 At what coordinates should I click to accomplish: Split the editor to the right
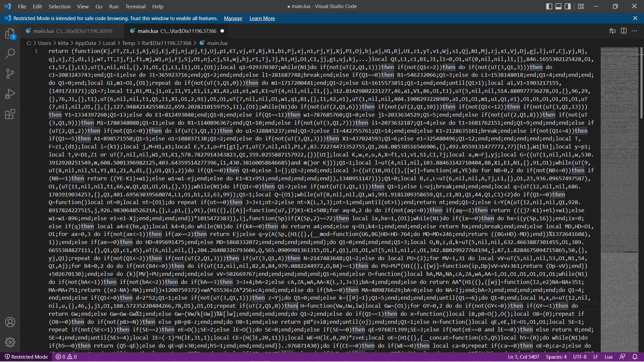tap(624, 31)
